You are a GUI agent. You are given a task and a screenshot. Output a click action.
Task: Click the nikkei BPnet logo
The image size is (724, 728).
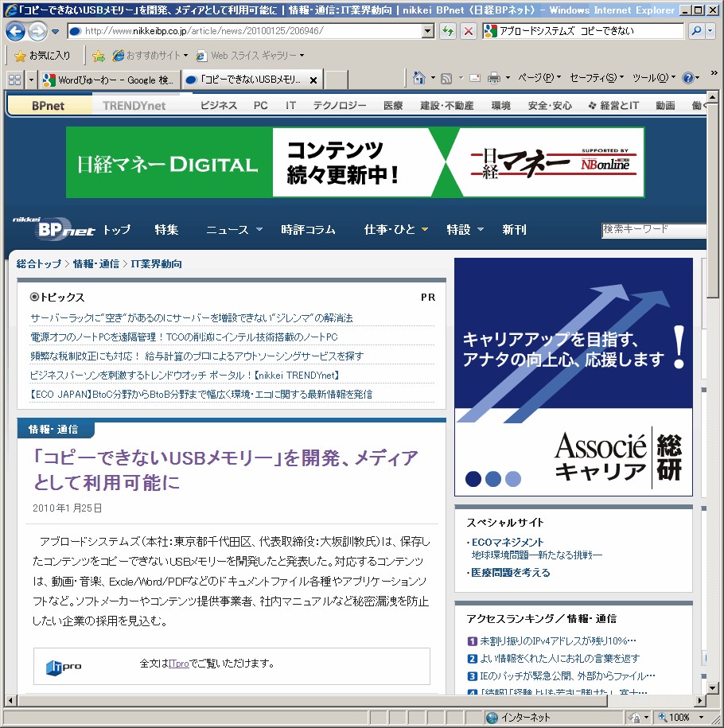point(53,228)
